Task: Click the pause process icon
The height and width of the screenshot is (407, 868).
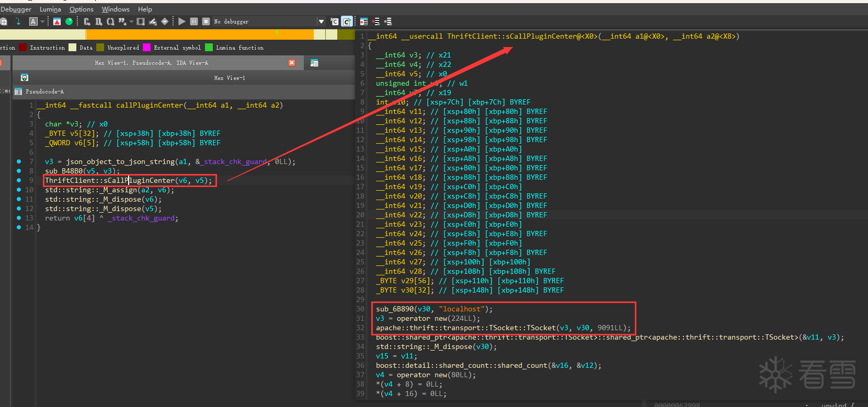Action: click(194, 21)
